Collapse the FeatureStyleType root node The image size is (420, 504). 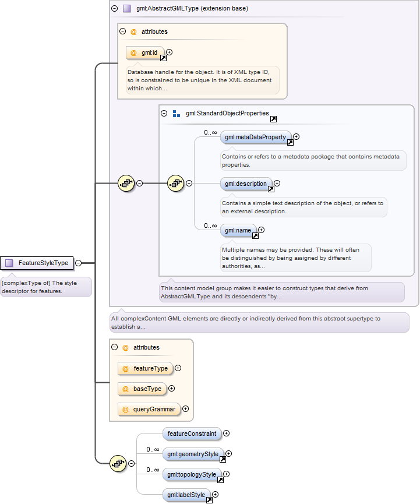(x=79, y=263)
